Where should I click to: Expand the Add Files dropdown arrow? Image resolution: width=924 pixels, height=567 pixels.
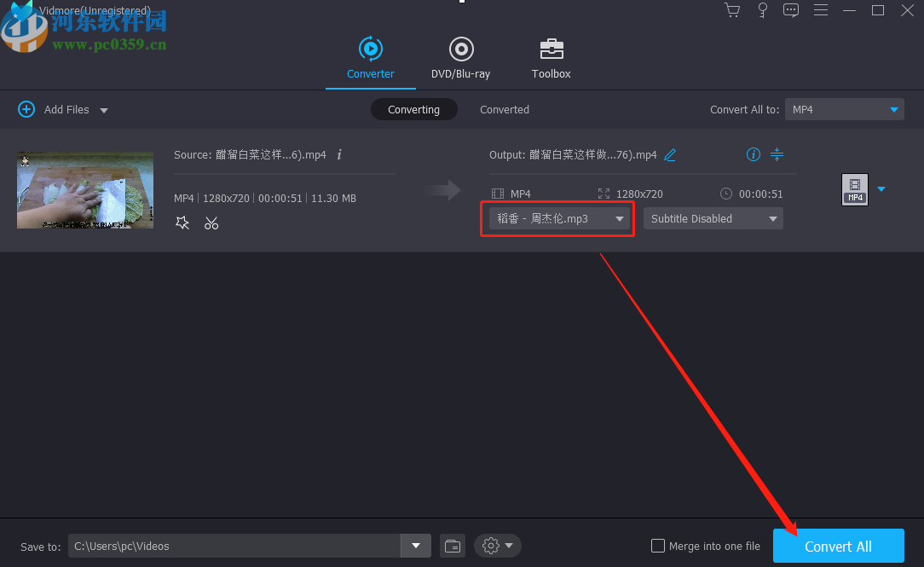(x=103, y=109)
